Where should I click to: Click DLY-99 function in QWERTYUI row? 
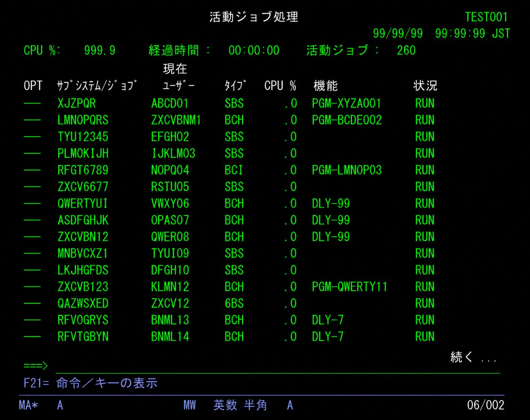tap(331, 204)
